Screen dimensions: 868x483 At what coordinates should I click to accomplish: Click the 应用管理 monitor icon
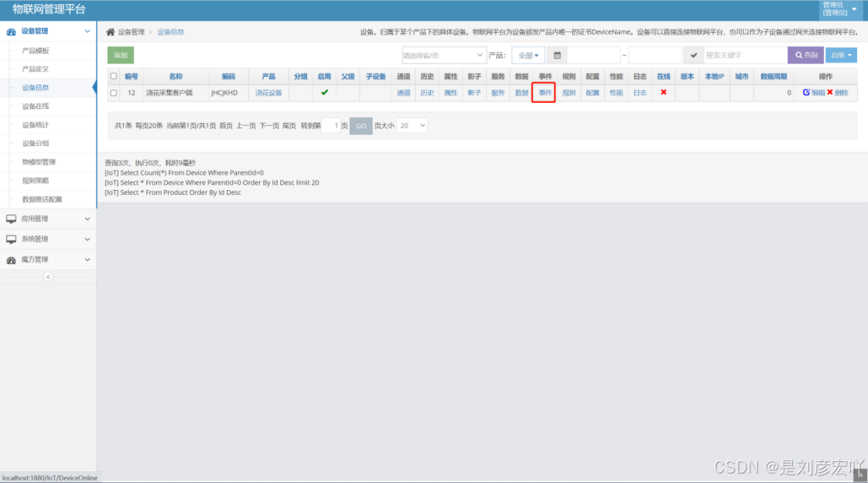click(x=11, y=219)
